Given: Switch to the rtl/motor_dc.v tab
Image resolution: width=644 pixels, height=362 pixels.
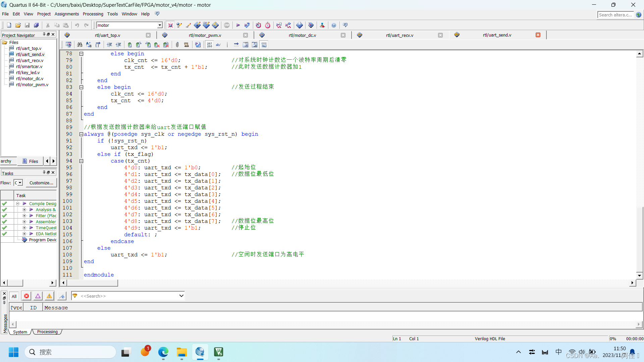Looking at the screenshot, I should [302, 35].
